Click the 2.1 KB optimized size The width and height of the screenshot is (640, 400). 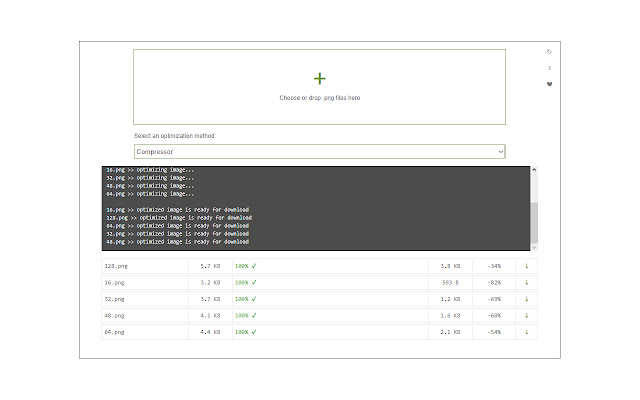click(450, 332)
